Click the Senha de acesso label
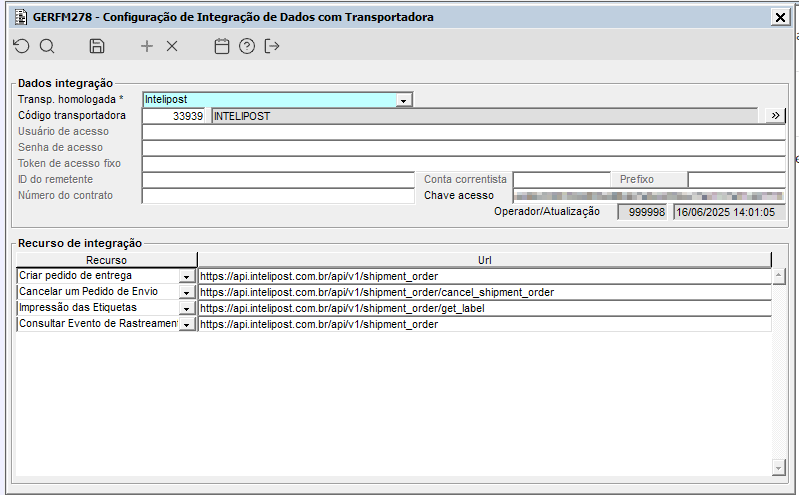799x495 pixels. (x=60, y=147)
